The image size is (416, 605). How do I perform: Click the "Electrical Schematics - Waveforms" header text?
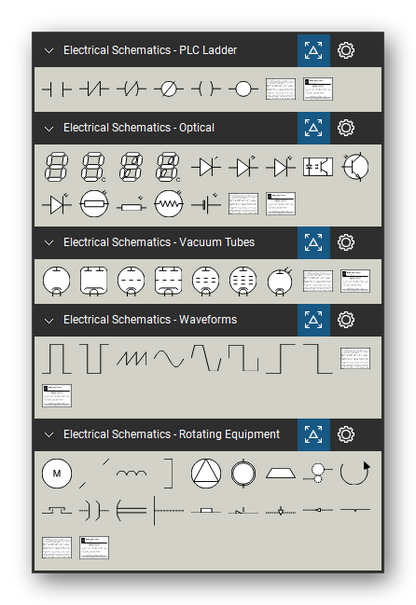tap(150, 320)
